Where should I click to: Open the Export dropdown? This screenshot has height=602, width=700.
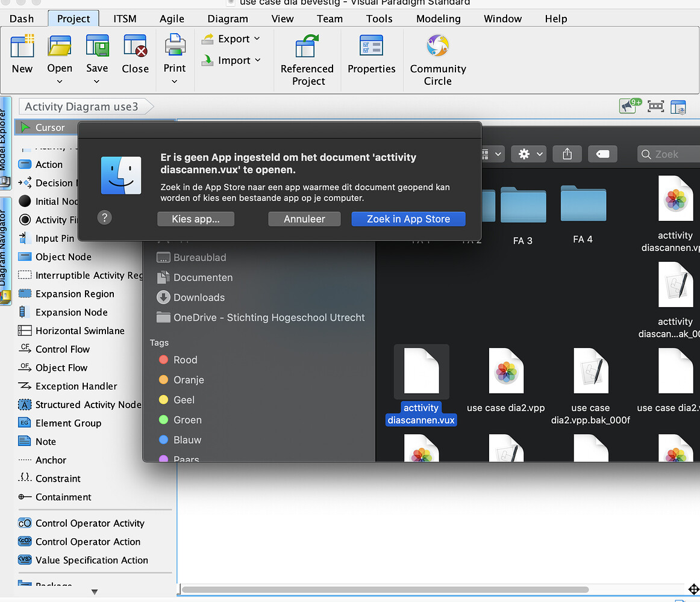point(231,39)
